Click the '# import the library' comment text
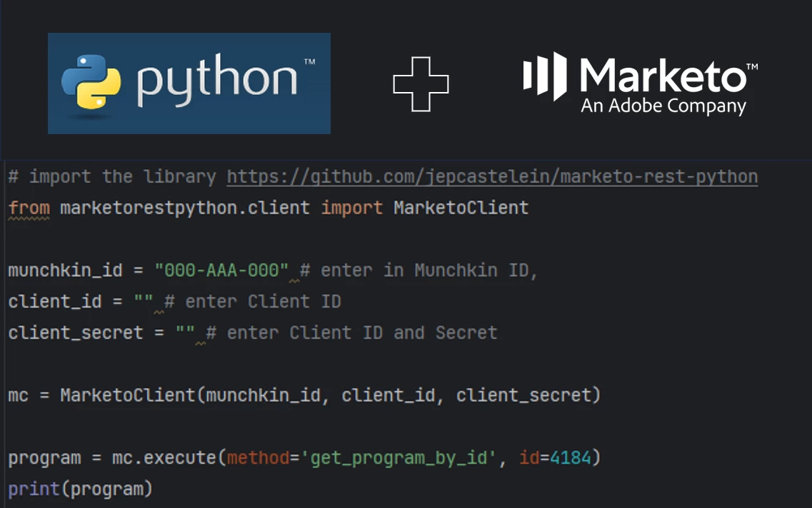Image resolution: width=812 pixels, height=508 pixels. pyautogui.click(x=112, y=177)
